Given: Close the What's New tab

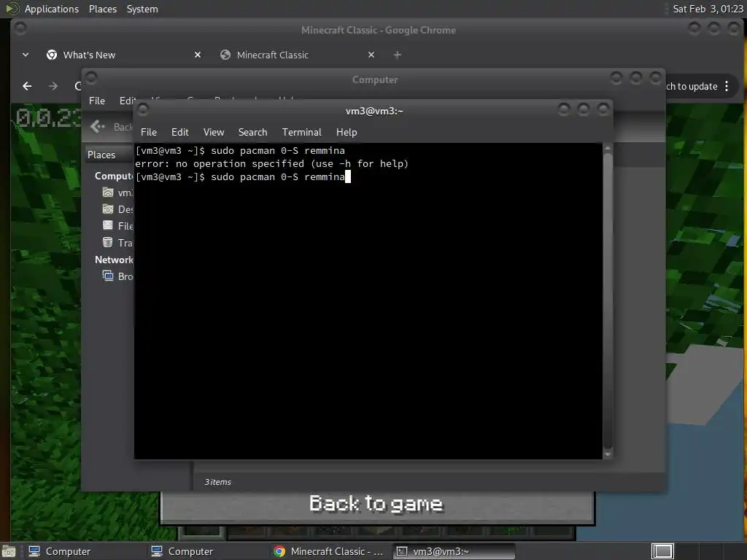Looking at the screenshot, I should click(x=198, y=55).
